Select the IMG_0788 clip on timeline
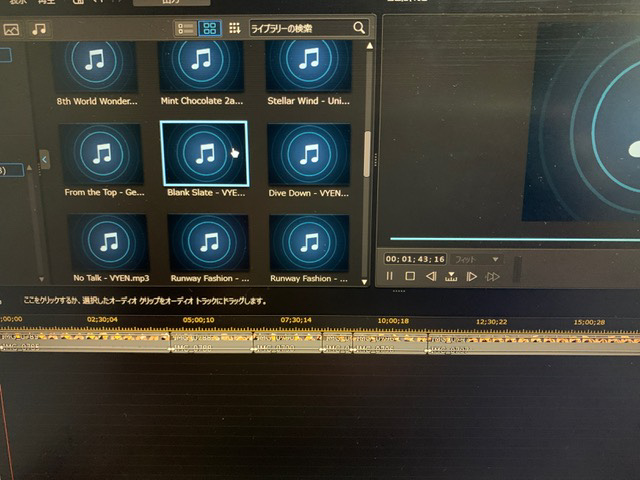 point(211,343)
